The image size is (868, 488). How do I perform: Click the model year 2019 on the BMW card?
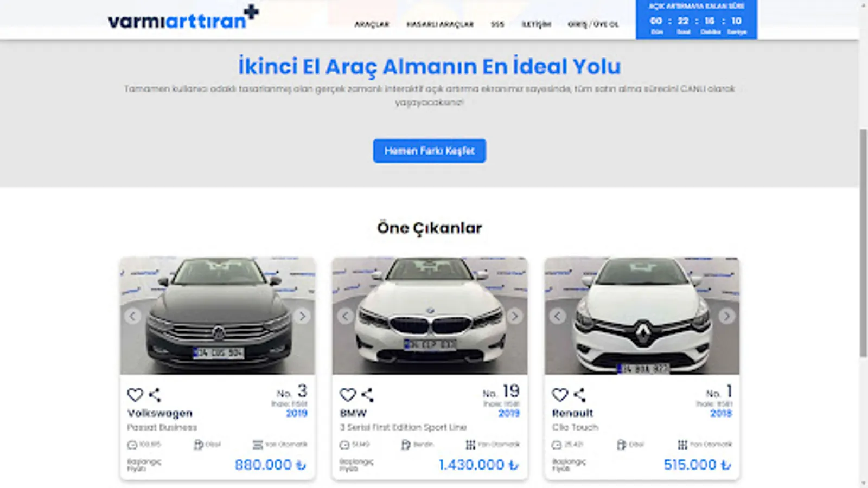[x=509, y=413]
